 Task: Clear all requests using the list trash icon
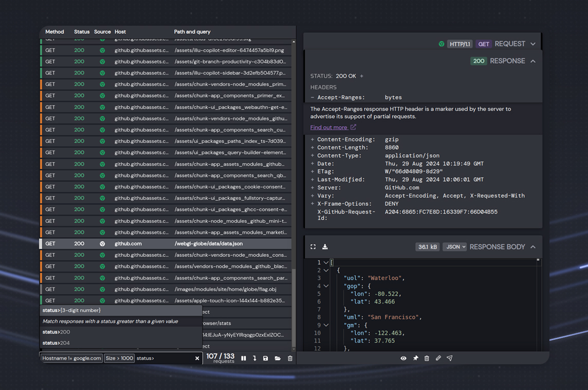(290, 358)
